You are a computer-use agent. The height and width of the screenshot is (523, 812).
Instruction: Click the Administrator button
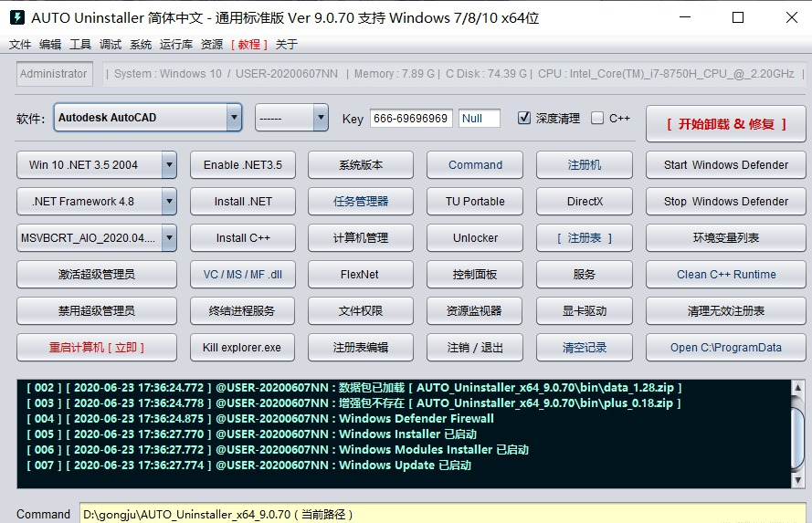click(55, 73)
